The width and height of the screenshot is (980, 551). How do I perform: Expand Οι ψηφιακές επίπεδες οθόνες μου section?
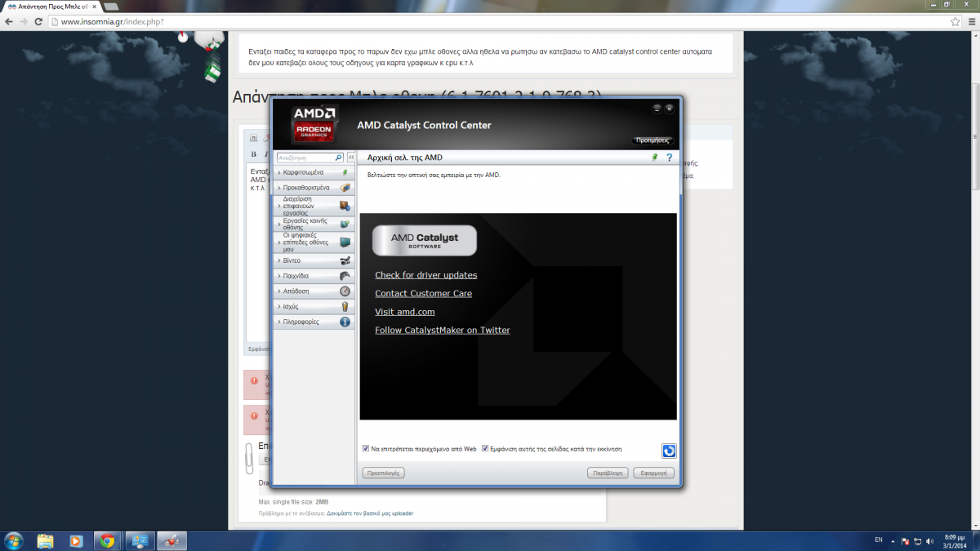[x=314, y=242]
